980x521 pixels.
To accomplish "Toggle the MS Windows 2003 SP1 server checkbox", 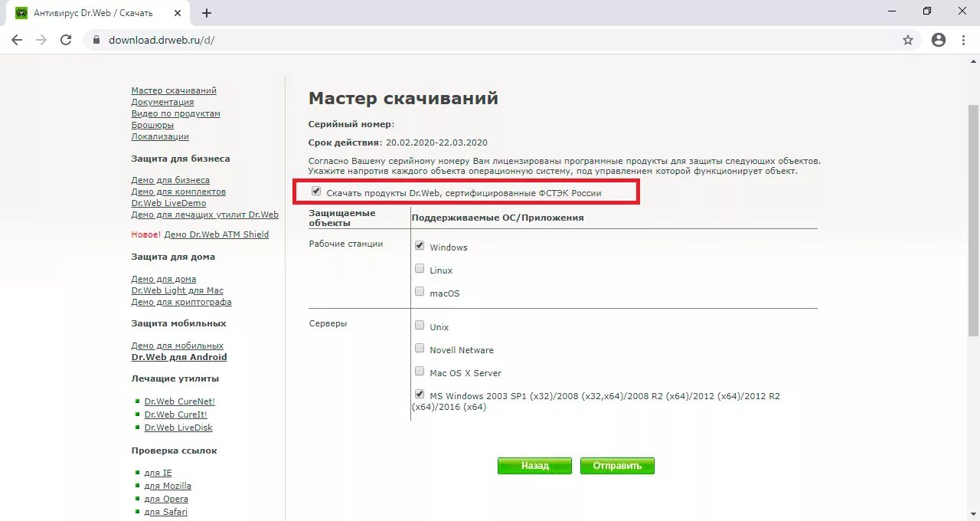I will pos(420,395).
